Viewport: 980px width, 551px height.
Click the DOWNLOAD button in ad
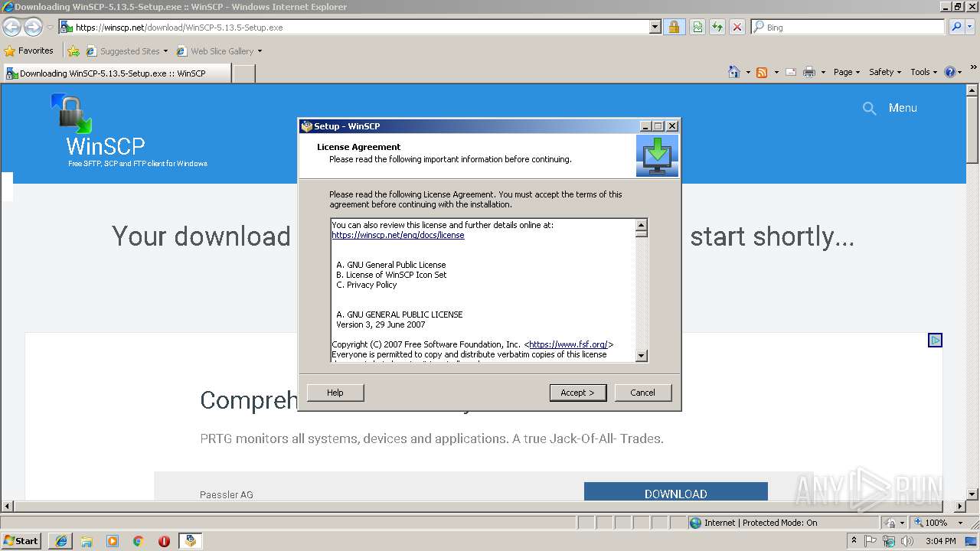pyautogui.click(x=675, y=492)
